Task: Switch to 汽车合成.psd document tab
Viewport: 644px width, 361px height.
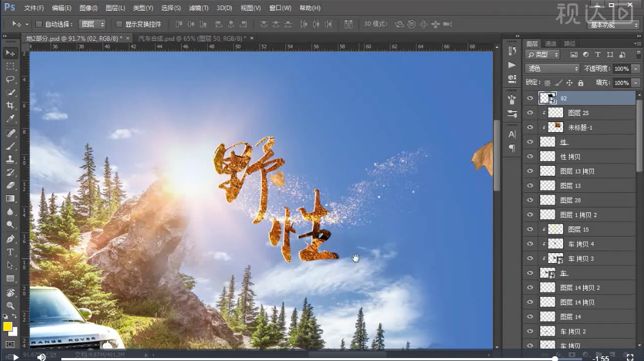Action: tap(192, 38)
